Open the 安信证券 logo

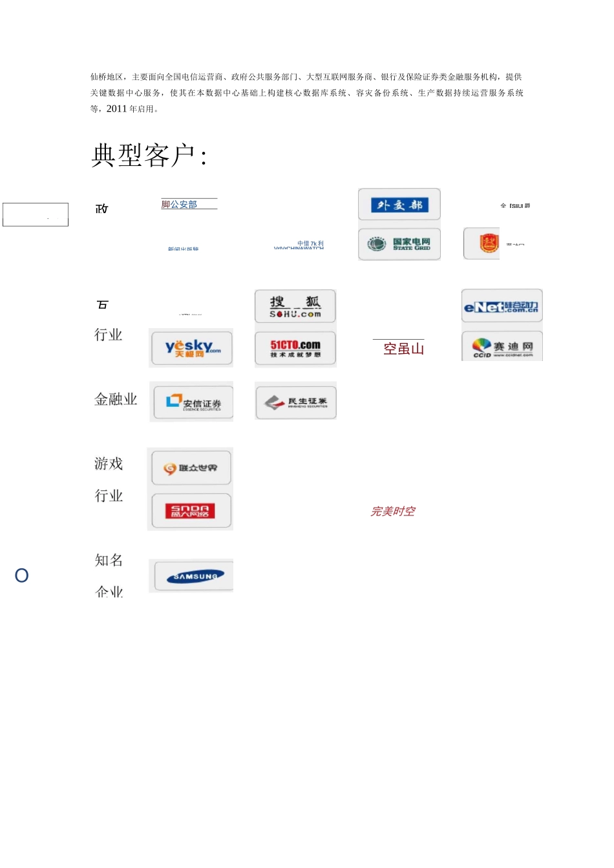[193, 402]
